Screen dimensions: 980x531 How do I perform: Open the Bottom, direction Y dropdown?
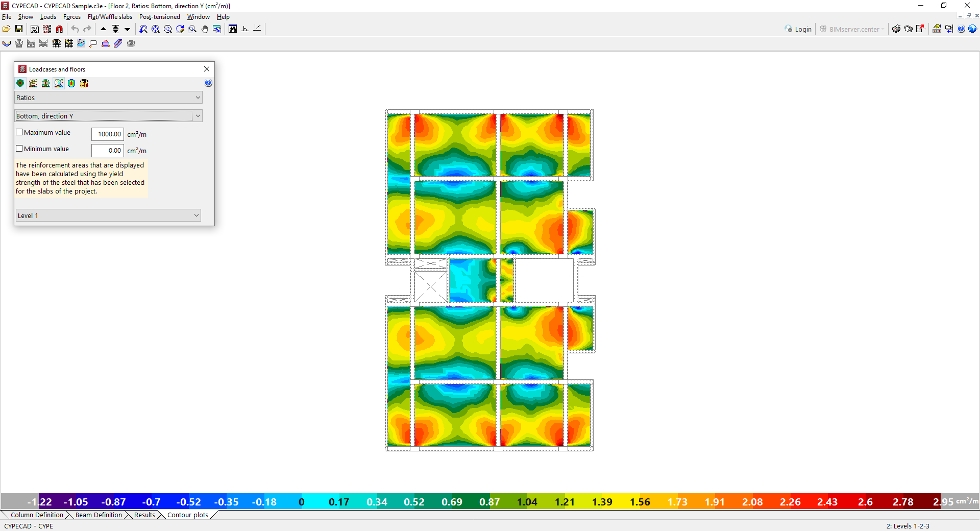coord(109,116)
